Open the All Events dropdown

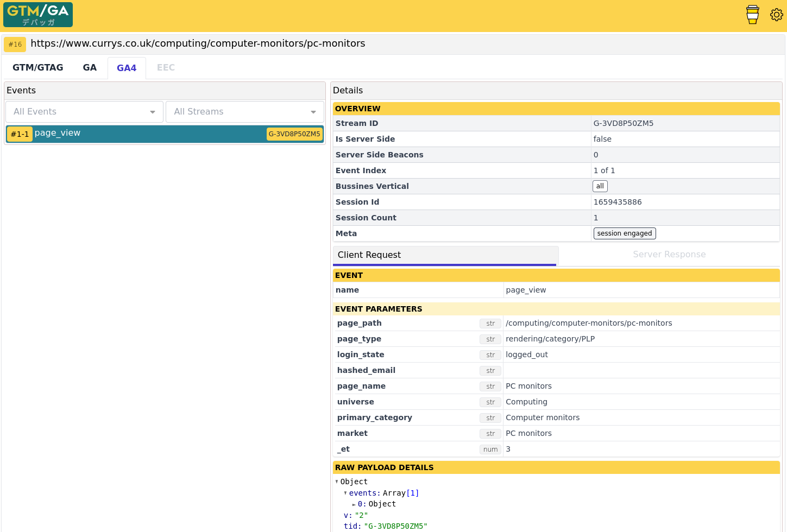[84, 112]
